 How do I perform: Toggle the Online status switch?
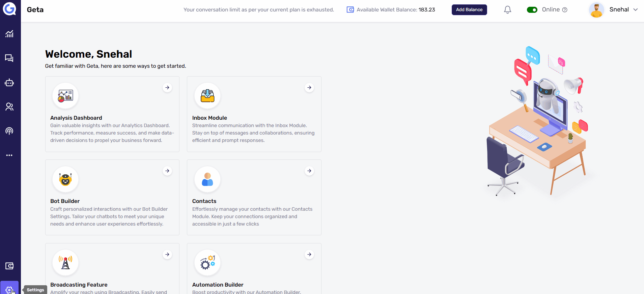click(x=532, y=10)
